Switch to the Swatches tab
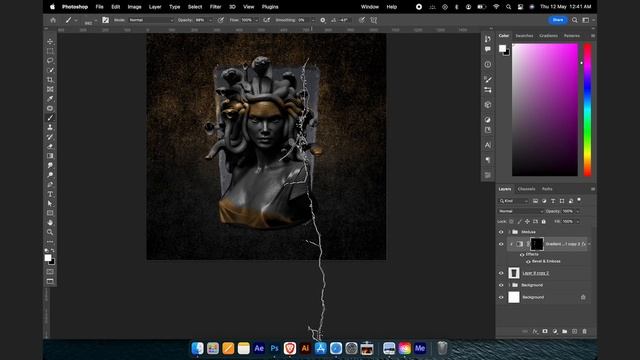 coord(524,36)
